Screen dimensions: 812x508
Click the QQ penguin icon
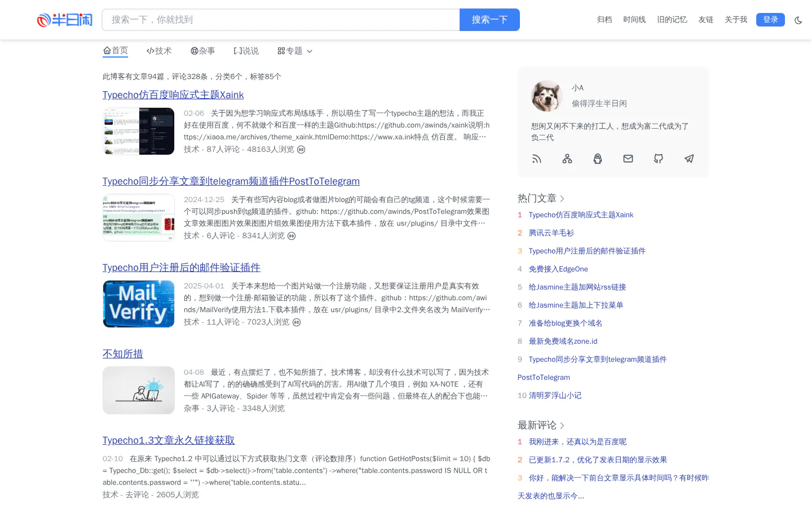(598, 159)
